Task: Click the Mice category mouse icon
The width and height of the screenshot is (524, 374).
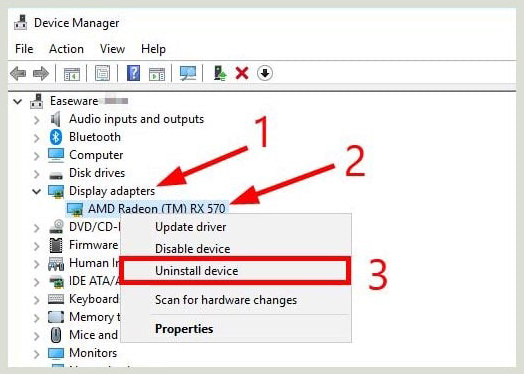Action: pos(56,335)
